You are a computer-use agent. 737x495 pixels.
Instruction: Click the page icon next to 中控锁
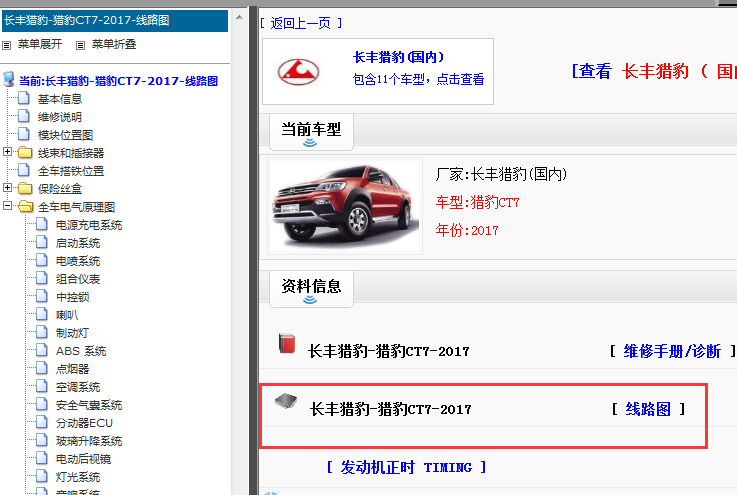42,296
